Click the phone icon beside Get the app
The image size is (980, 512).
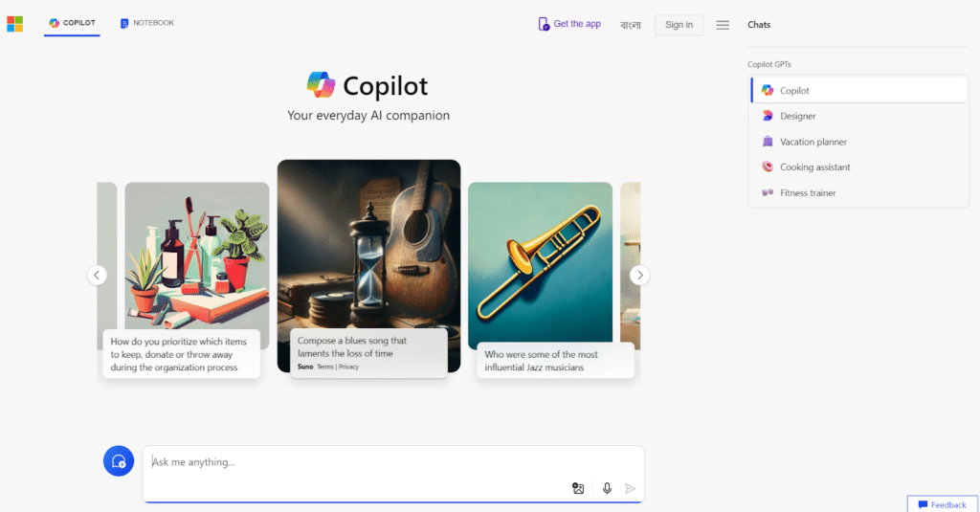[544, 24]
